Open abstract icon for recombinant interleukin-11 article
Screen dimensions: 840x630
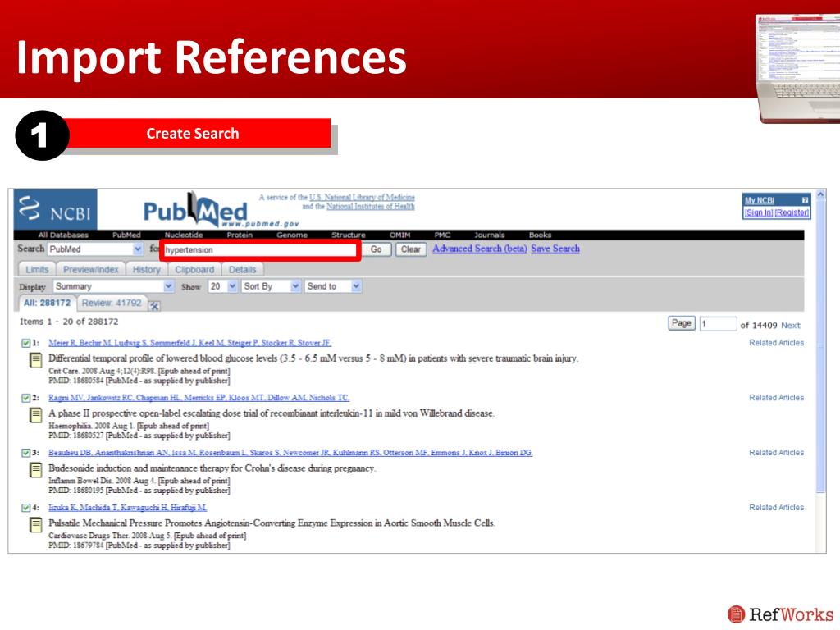35,415
